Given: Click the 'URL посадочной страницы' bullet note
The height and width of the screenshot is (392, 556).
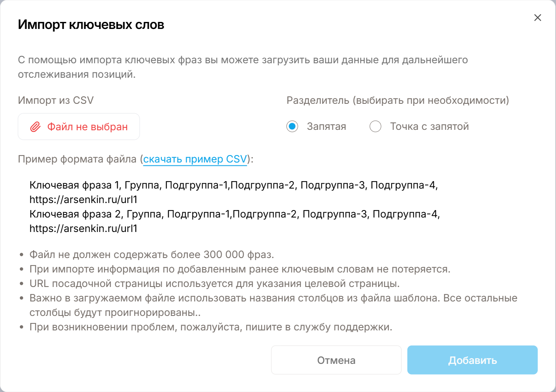Looking at the screenshot, I should (x=214, y=284).
